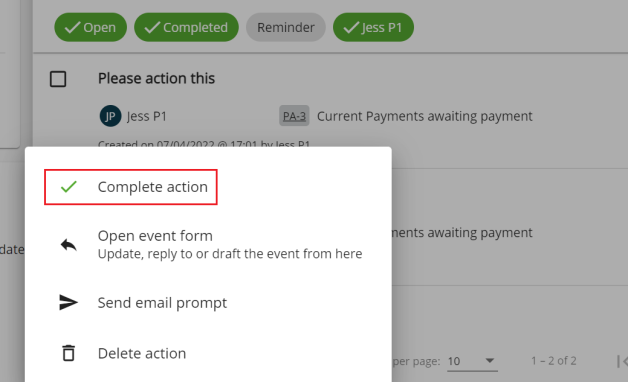Click the trash bin delete icon
The image size is (628, 382).
pyautogui.click(x=68, y=353)
